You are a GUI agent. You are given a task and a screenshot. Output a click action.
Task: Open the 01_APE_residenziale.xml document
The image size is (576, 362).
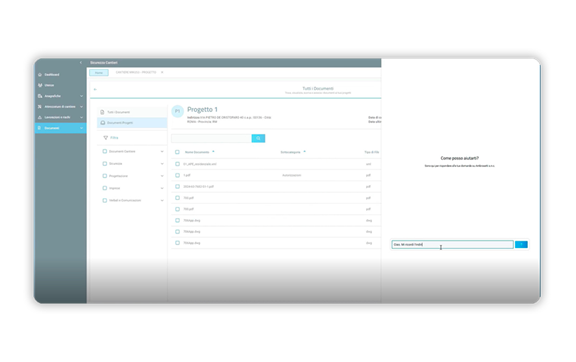pos(200,164)
